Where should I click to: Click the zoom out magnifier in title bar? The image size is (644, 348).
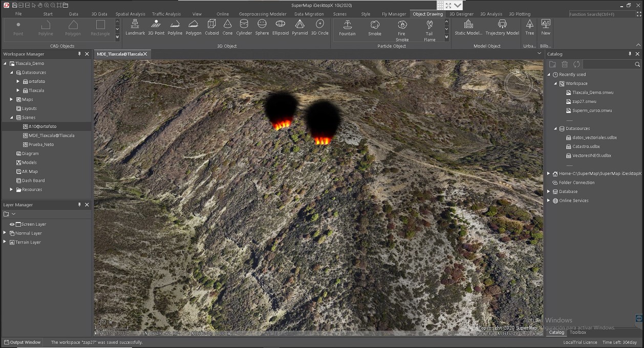click(x=53, y=5)
